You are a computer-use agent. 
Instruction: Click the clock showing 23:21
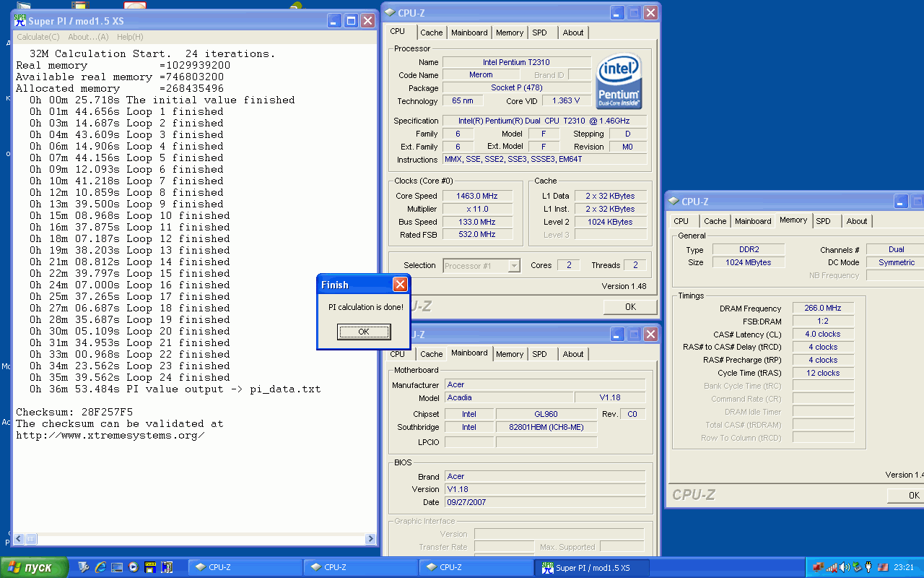click(x=904, y=567)
